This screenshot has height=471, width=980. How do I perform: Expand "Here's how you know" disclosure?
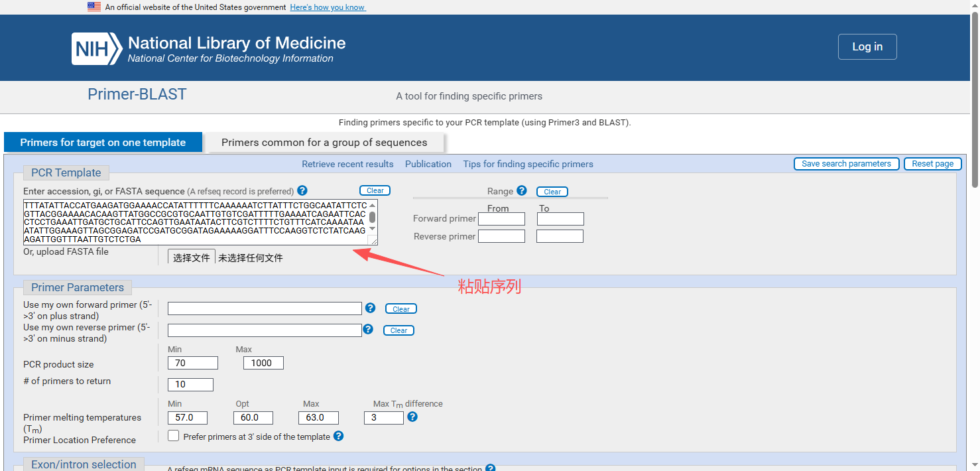tap(328, 7)
